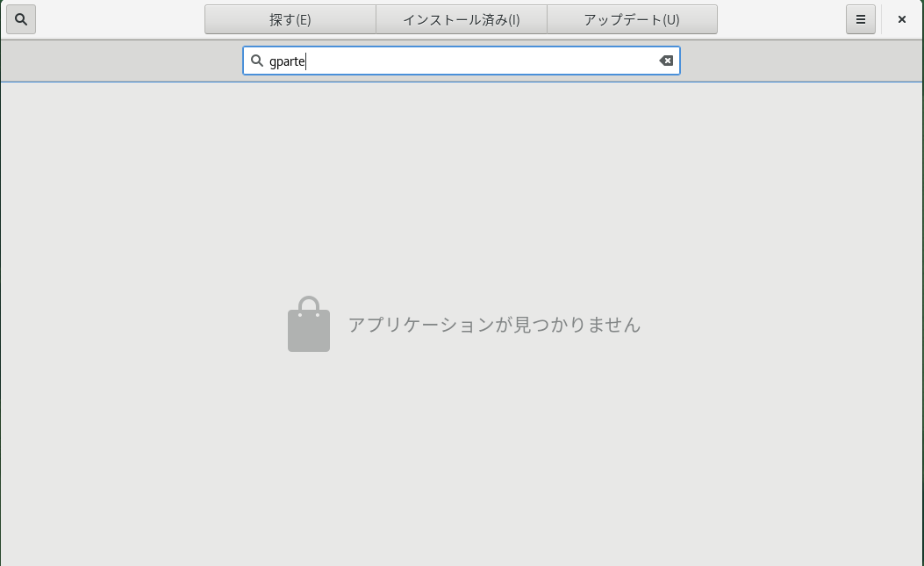The width and height of the screenshot is (924, 566).
Task: Click the X icon at window corner
Action: click(901, 19)
